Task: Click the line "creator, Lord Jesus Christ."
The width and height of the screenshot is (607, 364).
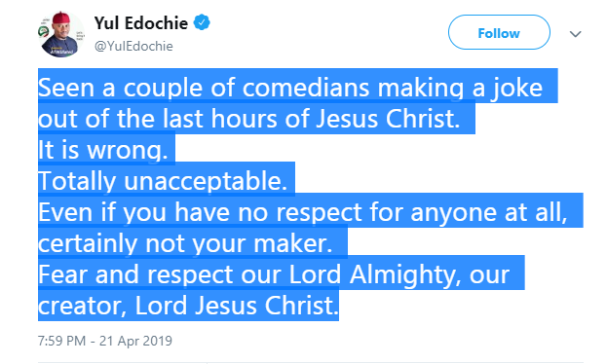Action: tap(188, 306)
